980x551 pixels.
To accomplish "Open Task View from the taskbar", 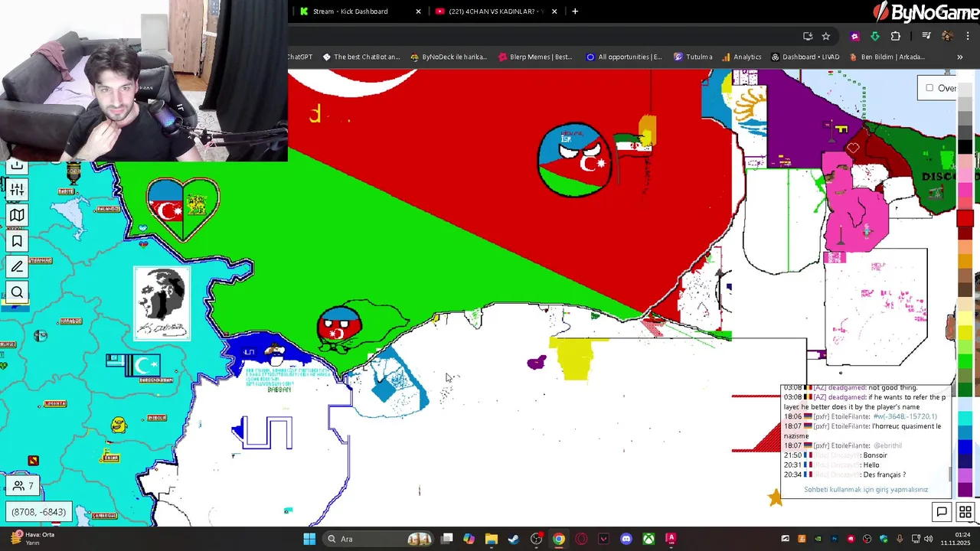I will coord(447,539).
